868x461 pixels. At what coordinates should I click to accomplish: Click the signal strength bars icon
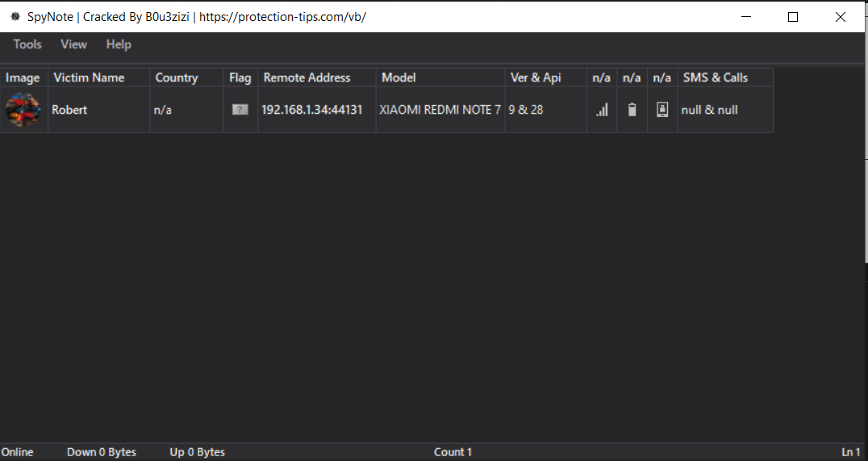602,110
